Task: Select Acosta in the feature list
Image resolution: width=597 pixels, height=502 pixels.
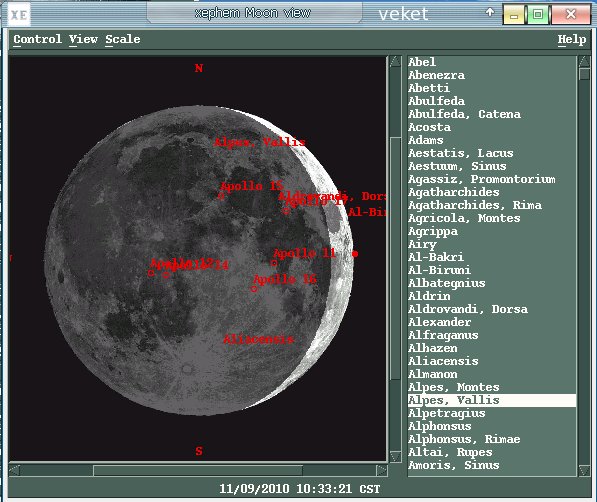Action: coord(492,127)
